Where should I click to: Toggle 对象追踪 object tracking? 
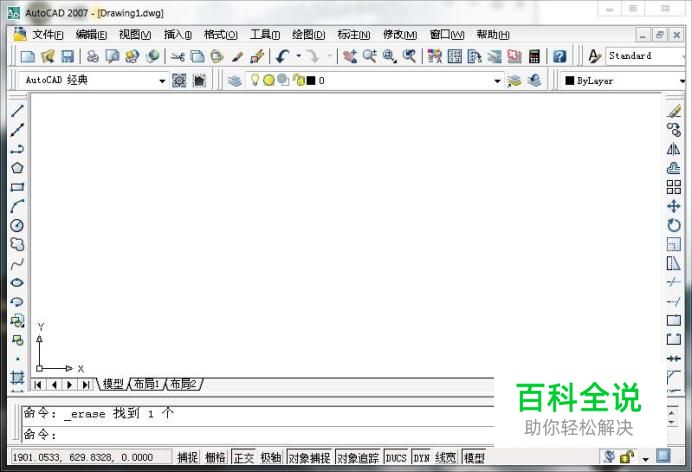(x=358, y=457)
